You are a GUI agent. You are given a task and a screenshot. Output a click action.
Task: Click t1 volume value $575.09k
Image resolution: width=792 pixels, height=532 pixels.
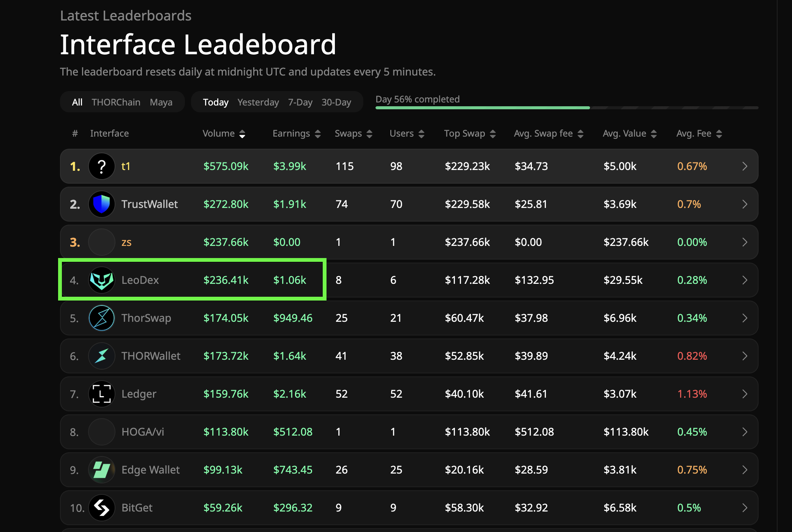(226, 166)
